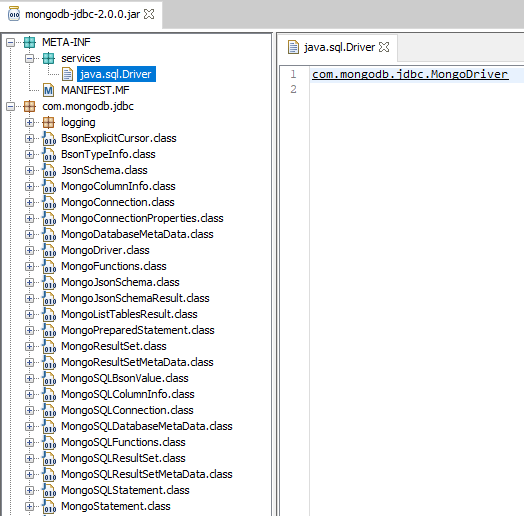The width and height of the screenshot is (524, 516).
Task: Click the logging package icon
Action: click(x=49, y=122)
